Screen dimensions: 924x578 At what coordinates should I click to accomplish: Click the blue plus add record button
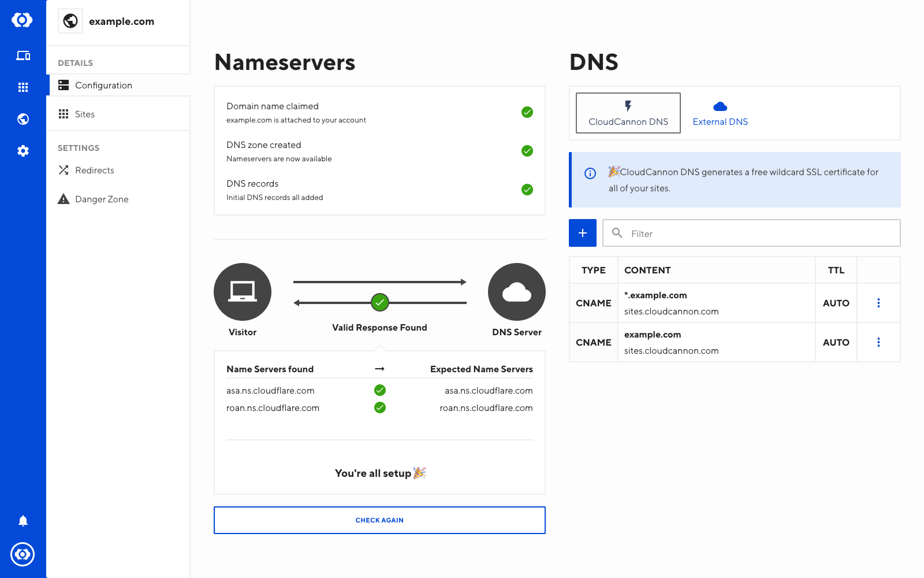(582, 233)
